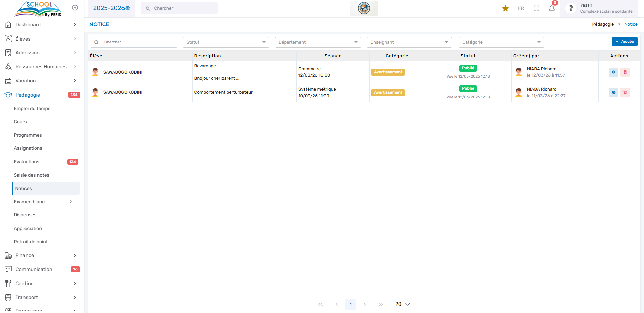644x313 pixels.
Task: Switch to the Emploi du temps page
Action: click(x=32, y=108)
